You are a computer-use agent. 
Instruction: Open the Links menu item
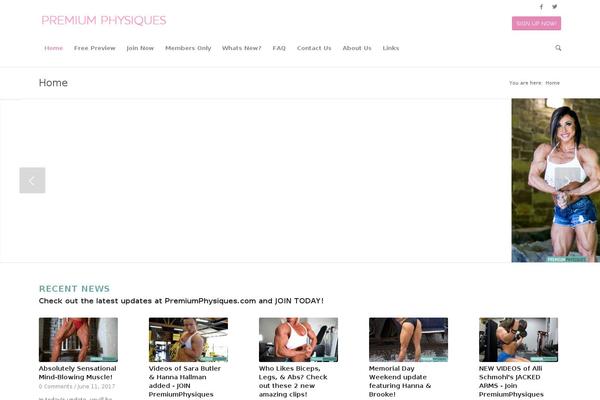coord(391,48)
